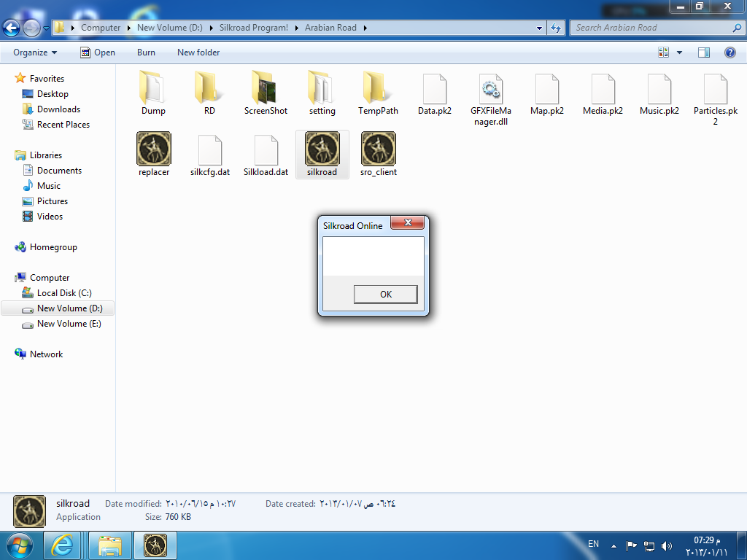Open the Pictures library in the sidebar
The height and width of the screenshot is (560, 747).
tap(53, 201)
